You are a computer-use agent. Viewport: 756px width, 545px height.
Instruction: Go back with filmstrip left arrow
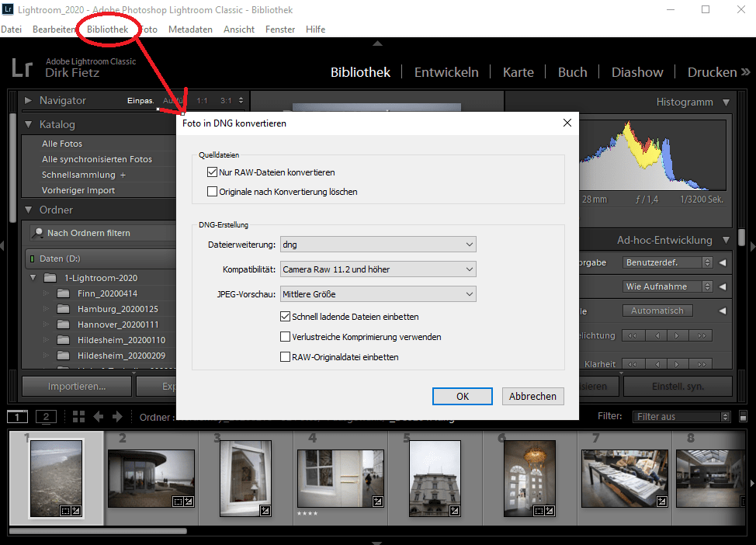tap(99, 417)
